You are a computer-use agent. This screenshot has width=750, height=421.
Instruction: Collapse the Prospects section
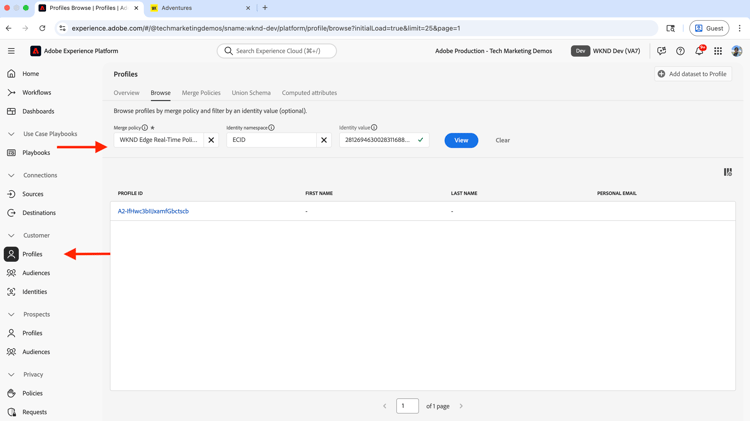pyautogui.click(x=11, y=314)
